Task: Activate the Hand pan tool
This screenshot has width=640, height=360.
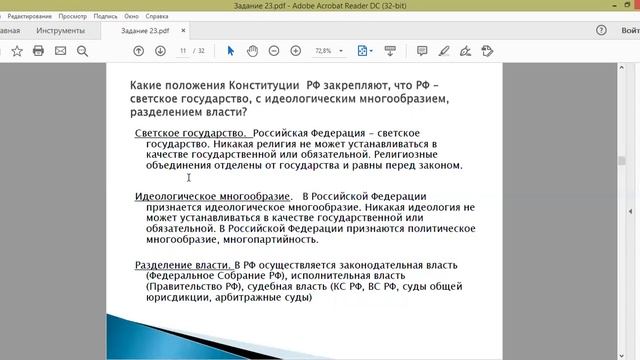Action: [x=253, y=51]
